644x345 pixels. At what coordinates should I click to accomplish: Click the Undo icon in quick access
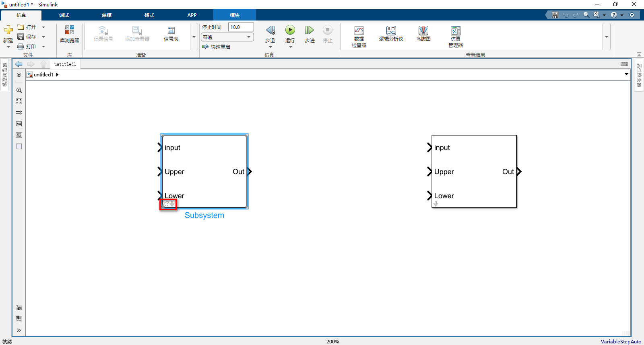point(566,15)
